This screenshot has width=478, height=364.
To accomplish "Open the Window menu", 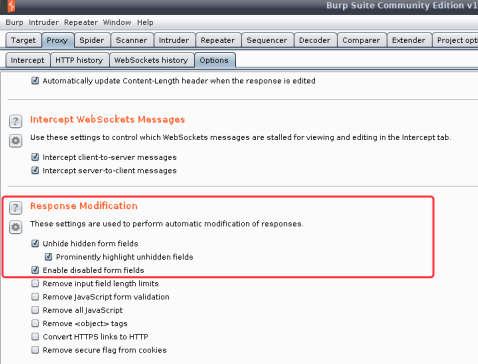I will 117,22.
